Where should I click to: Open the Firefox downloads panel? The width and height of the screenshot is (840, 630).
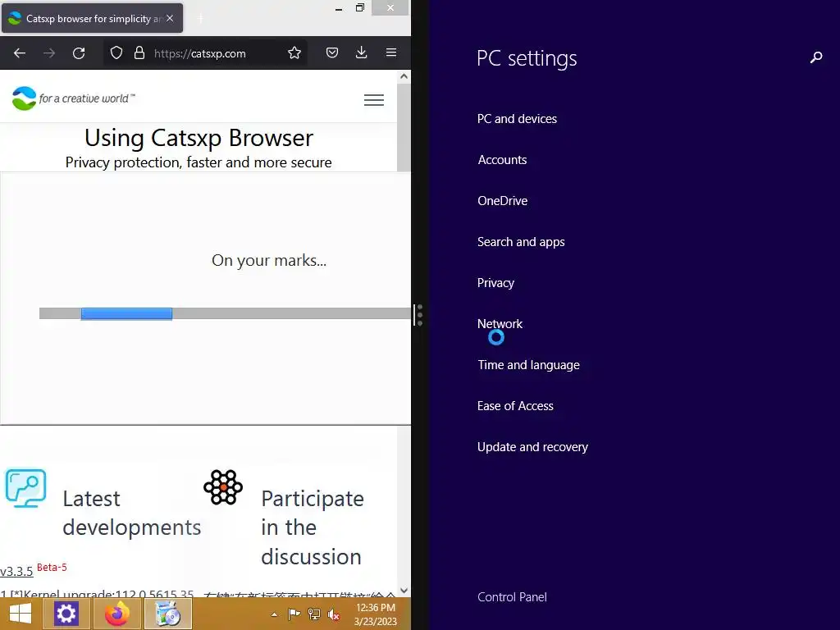(x=362, y=52)
